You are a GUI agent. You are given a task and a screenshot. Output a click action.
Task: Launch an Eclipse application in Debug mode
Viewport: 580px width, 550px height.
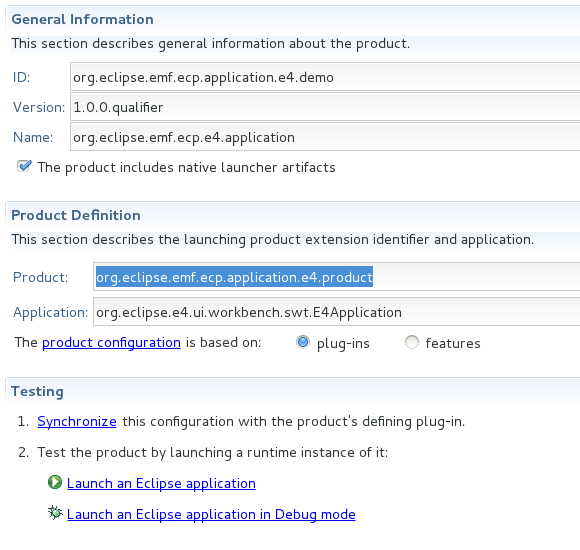(x=211, y=514)
